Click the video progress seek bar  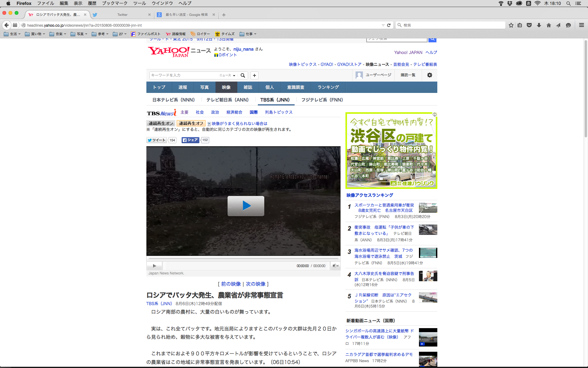click(x=243, y=259)
